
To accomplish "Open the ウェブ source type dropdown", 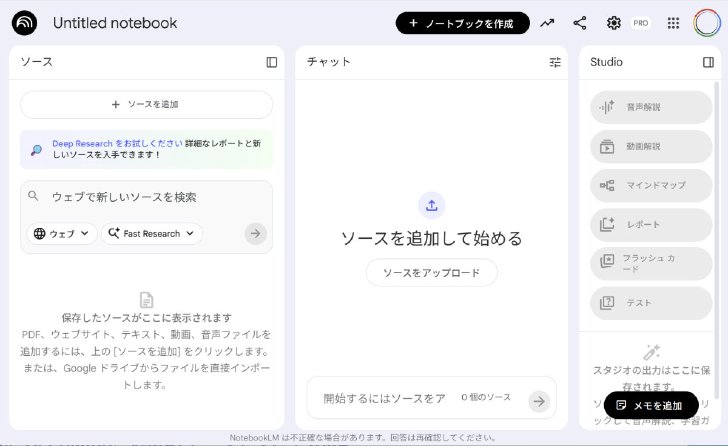I will point(62,233).
